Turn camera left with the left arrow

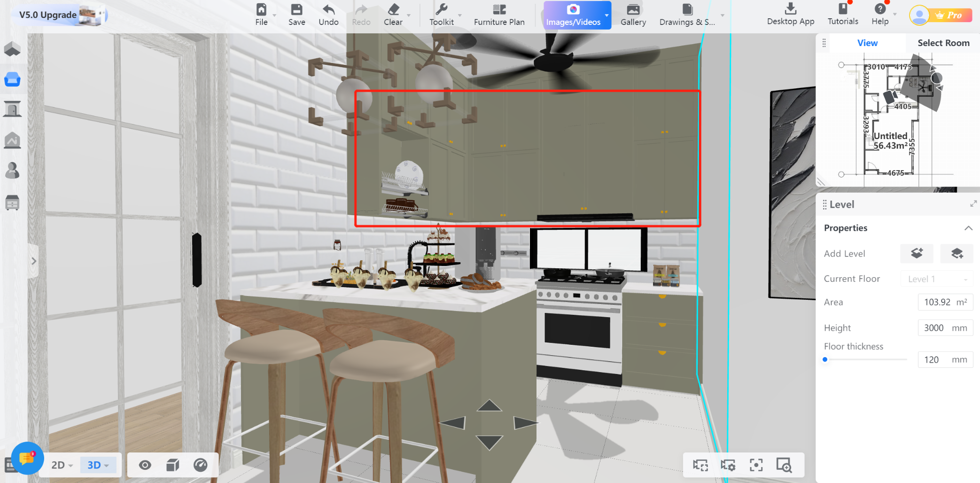453,423
